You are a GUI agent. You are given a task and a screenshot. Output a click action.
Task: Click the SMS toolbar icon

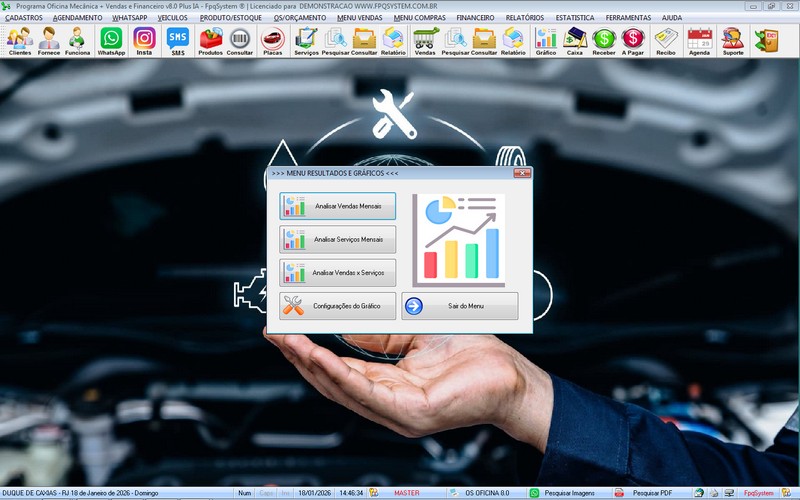[x=178, y=41]
